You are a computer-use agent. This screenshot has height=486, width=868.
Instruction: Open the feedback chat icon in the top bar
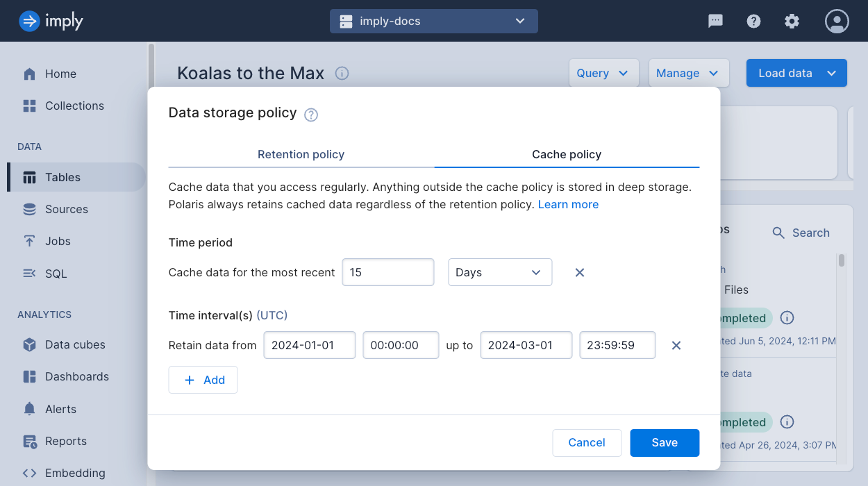[x=715, y=21]
